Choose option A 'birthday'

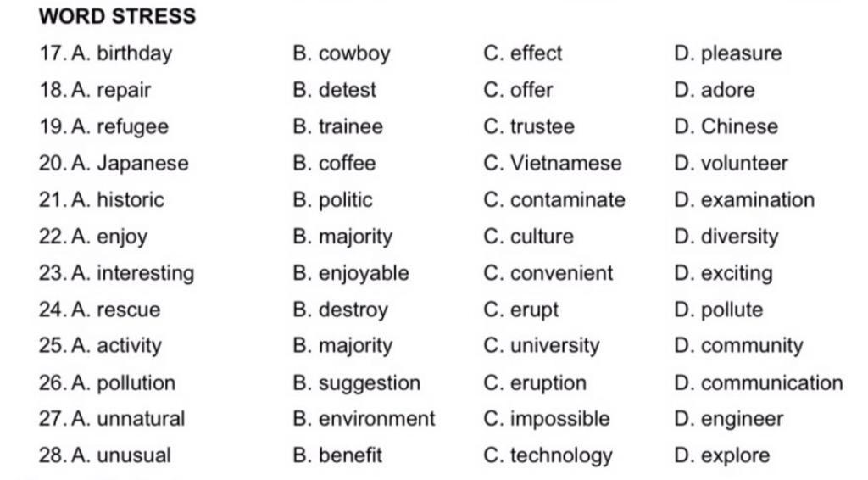(x=134, y=53)
